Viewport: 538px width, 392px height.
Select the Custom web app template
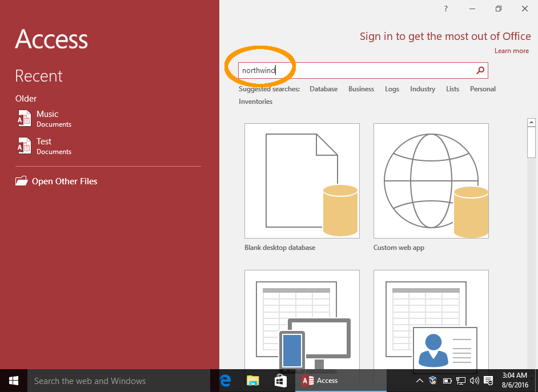431,181
